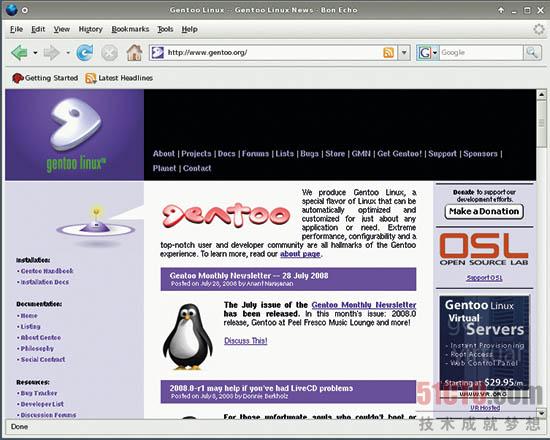Image resolution: width=550 pixels, height=440 pixels.
Task: Click the magnifier search button
Action: [x=532, y=53]
